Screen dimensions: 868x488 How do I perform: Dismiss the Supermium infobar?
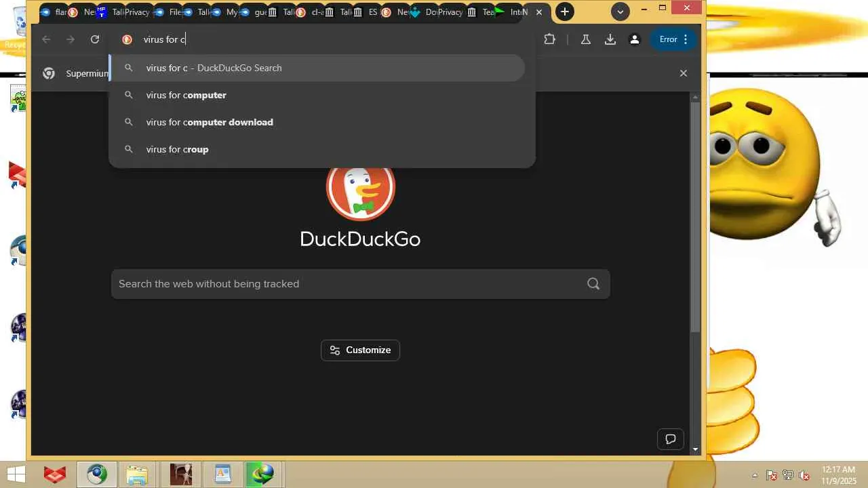click(x=684, y=73)
